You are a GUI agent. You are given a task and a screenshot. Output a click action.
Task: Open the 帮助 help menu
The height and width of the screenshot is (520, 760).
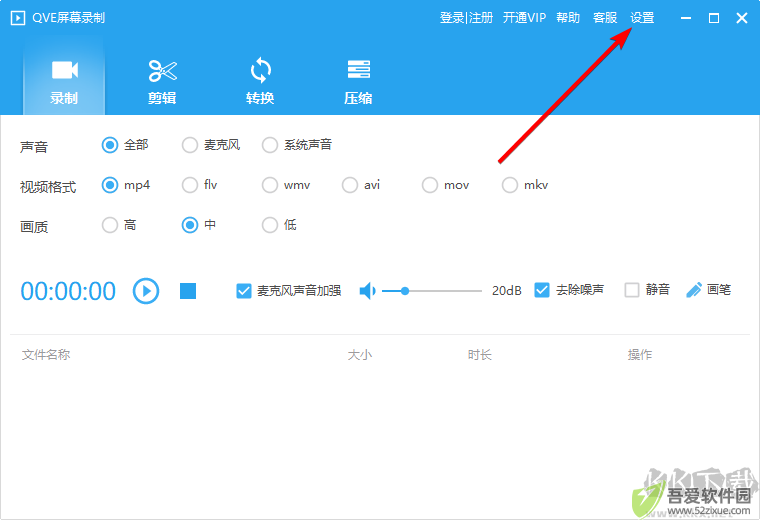568,18
